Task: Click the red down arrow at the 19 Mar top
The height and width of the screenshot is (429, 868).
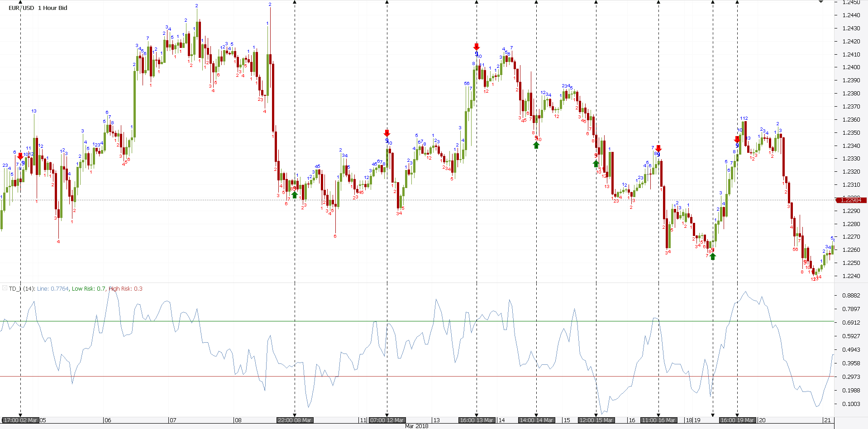Action: pyautogui.click(x=738, y=139)
